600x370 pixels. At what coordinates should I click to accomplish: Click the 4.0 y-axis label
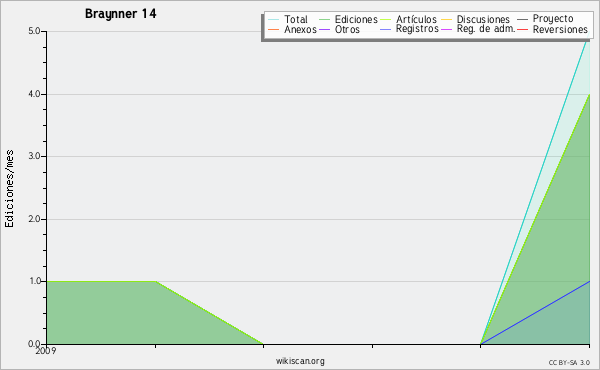34,94
